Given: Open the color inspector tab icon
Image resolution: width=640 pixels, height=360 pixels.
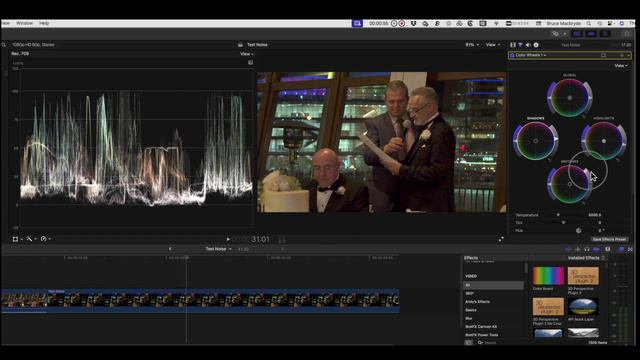Looking at the screenshot, I should point(520,45).
